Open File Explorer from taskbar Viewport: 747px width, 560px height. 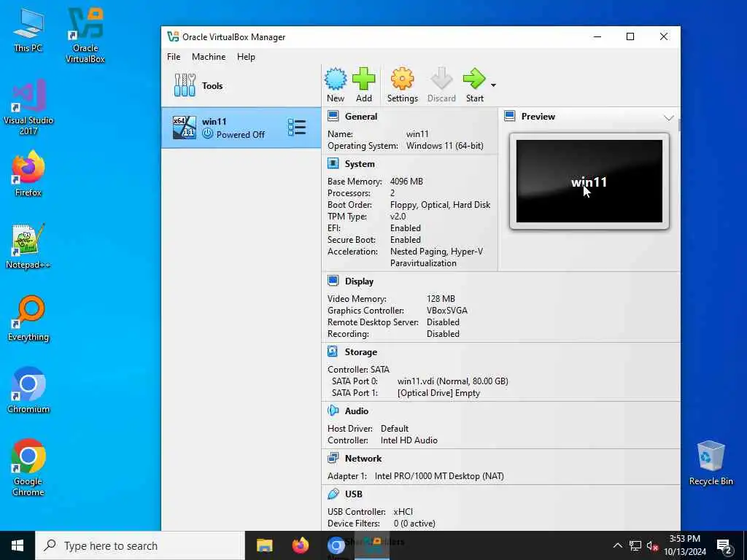pyautogui.click(x=264, y=545)
